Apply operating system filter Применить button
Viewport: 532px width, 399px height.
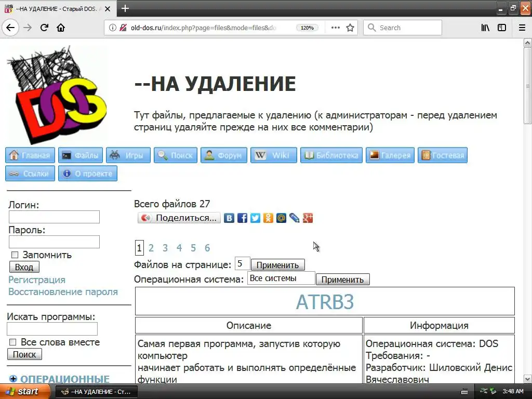coord(343,280)
